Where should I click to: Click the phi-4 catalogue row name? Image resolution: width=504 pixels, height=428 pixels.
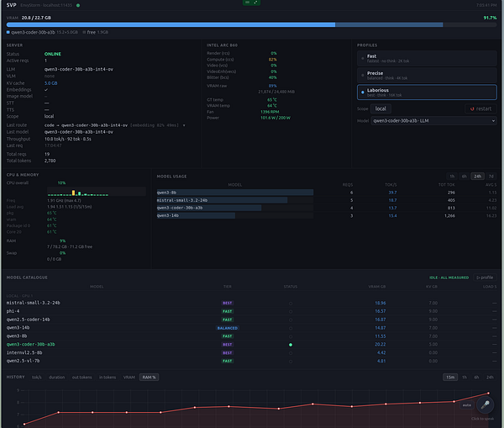13,311
